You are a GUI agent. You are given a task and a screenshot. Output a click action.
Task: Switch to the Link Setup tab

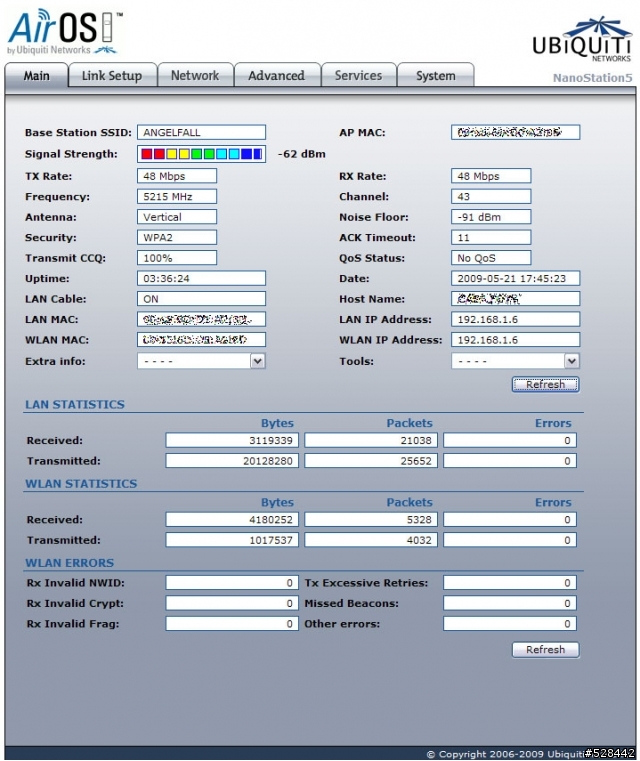pyautogui.click(x=112, y=76)
